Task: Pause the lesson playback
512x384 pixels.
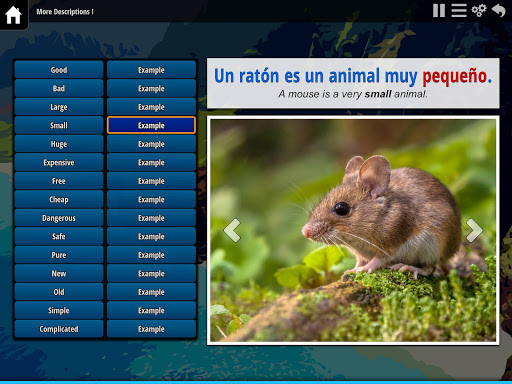Action: (x=439, y=11)
